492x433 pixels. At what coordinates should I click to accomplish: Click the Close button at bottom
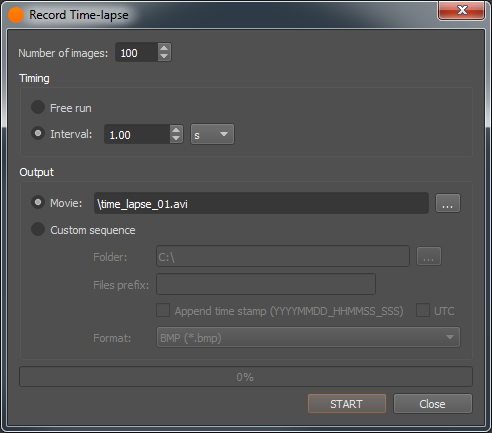tap(433, 404)
